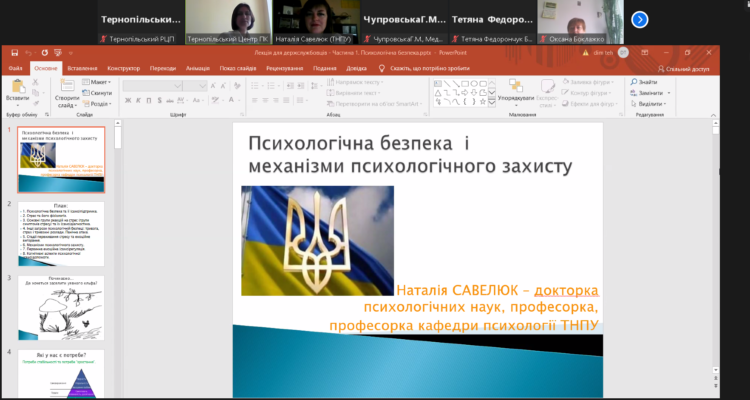Image resolution: width=750 pixels, height=400 pixels.
Task: Click the slide thumbnail panel scrollbar
Action: coord(118,138)
